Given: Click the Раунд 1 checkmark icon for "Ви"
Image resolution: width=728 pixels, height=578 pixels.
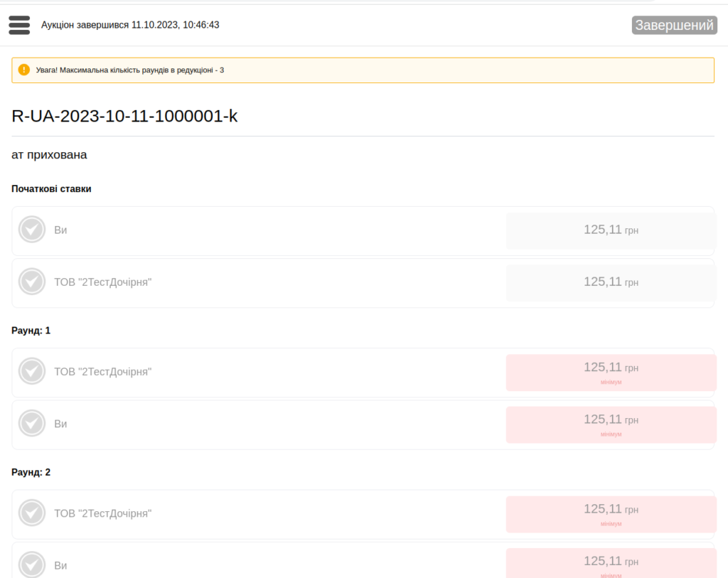Looking at the screenshot, I should point(32,423).
